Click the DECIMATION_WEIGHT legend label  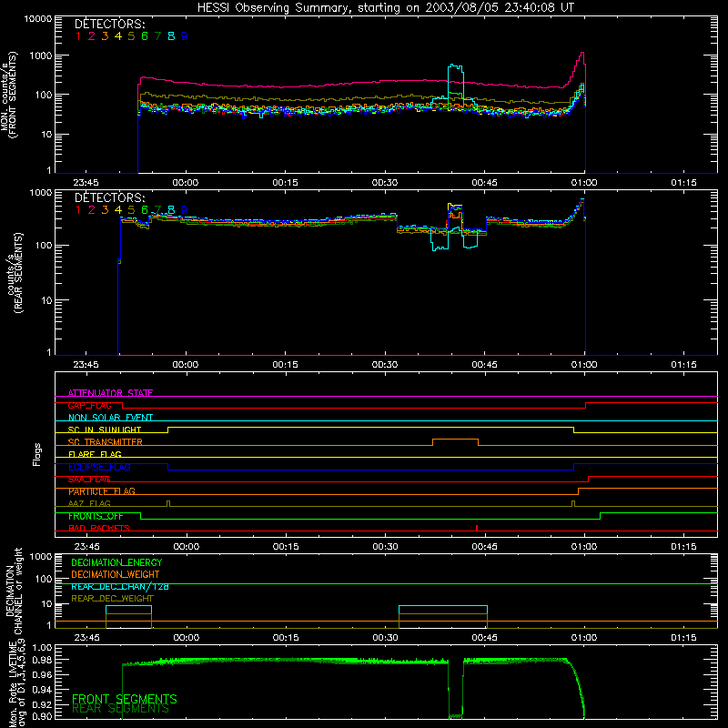point(116,574)
